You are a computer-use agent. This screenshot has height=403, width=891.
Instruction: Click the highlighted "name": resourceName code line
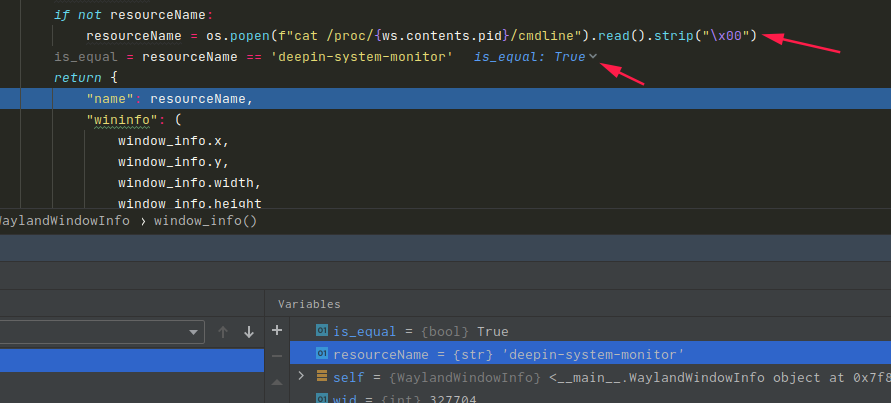[170, 99]
